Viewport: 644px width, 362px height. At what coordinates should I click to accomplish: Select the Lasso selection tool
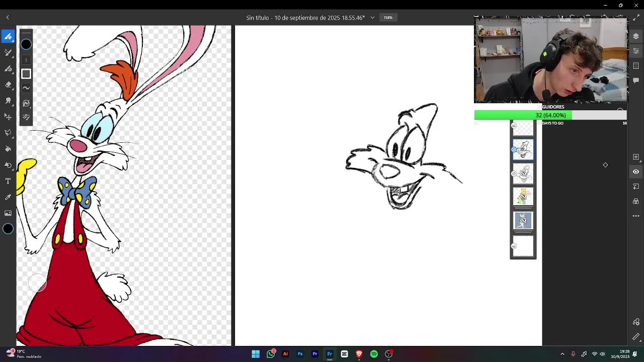pyautogui.click(x=8, y=133)
